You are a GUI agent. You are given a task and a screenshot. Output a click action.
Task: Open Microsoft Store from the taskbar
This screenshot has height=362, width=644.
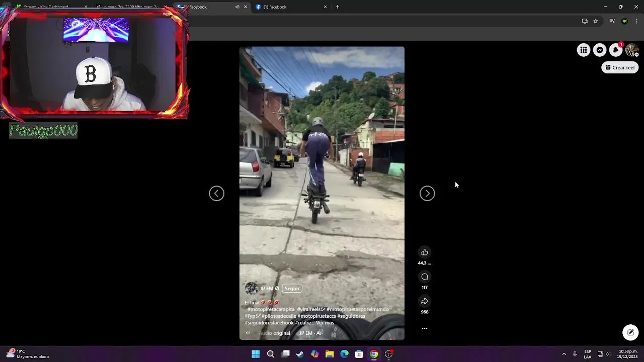pyautogui.click(x=359, y=354)
